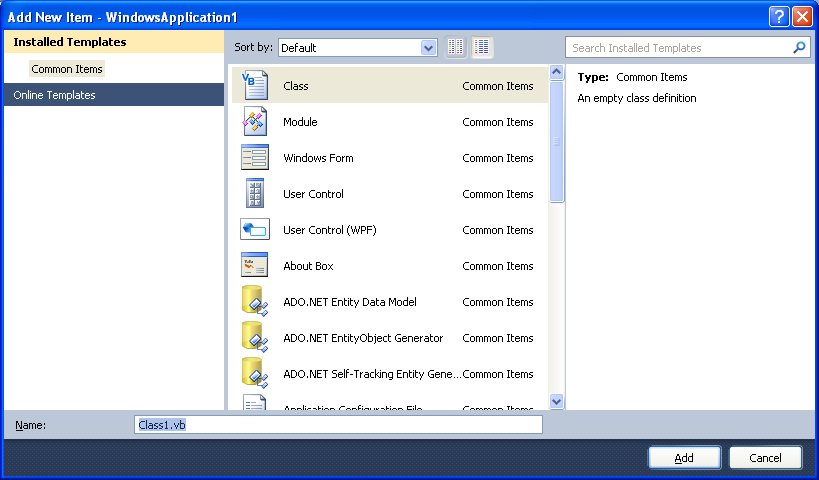Select the Installed Templates category

tap(114, 42)
